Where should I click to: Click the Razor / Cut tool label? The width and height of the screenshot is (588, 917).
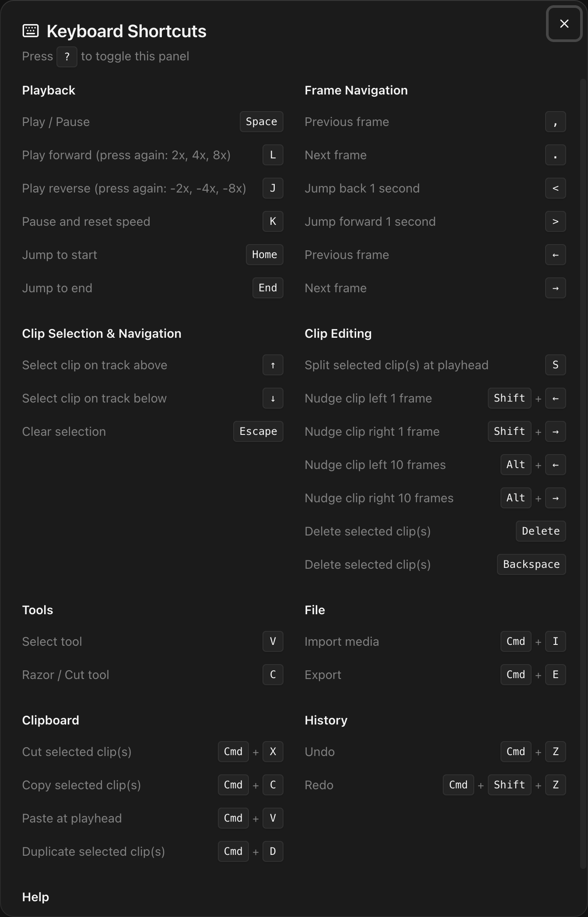click(66, 675)
